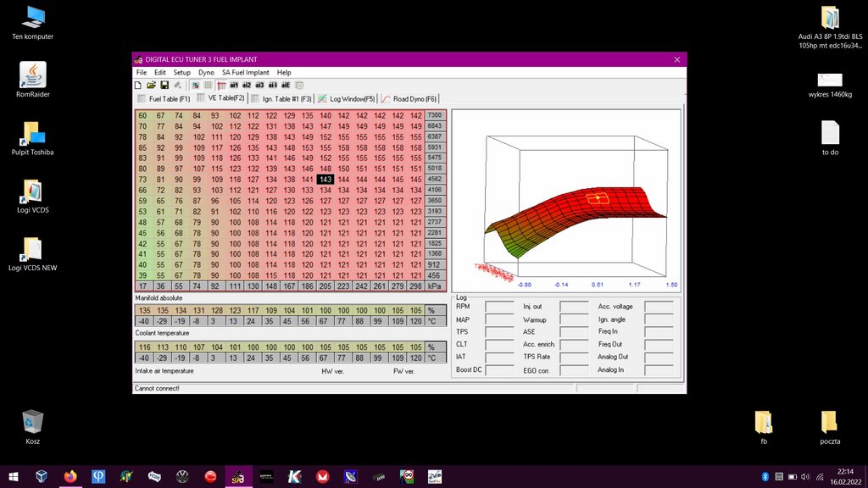868x488 pixels.
Task: Click the Inj. out log value field
Action: (x=574, y=307)
